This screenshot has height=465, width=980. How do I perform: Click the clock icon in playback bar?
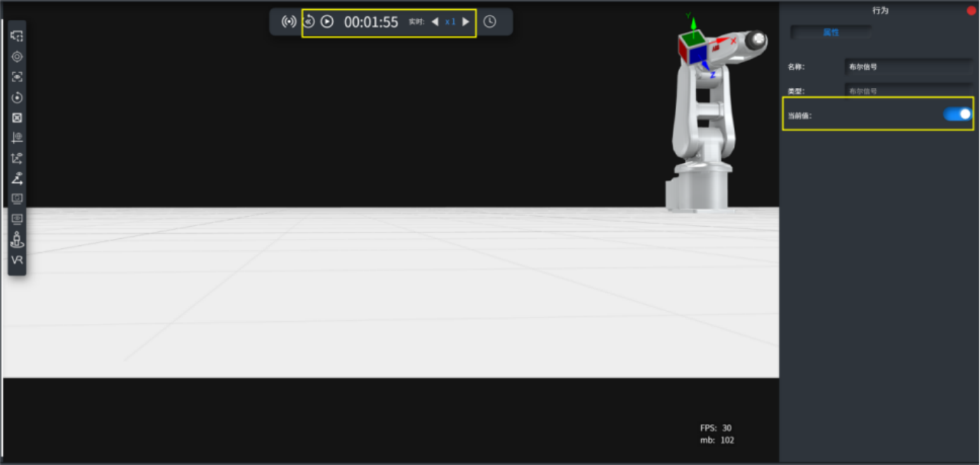[x=490, y=21]
